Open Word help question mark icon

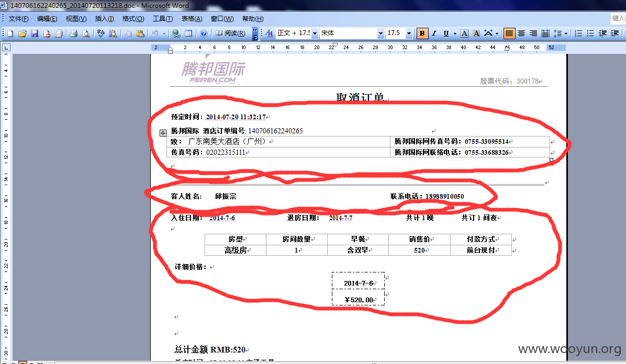pyautogui.click(x=204, y=33)
